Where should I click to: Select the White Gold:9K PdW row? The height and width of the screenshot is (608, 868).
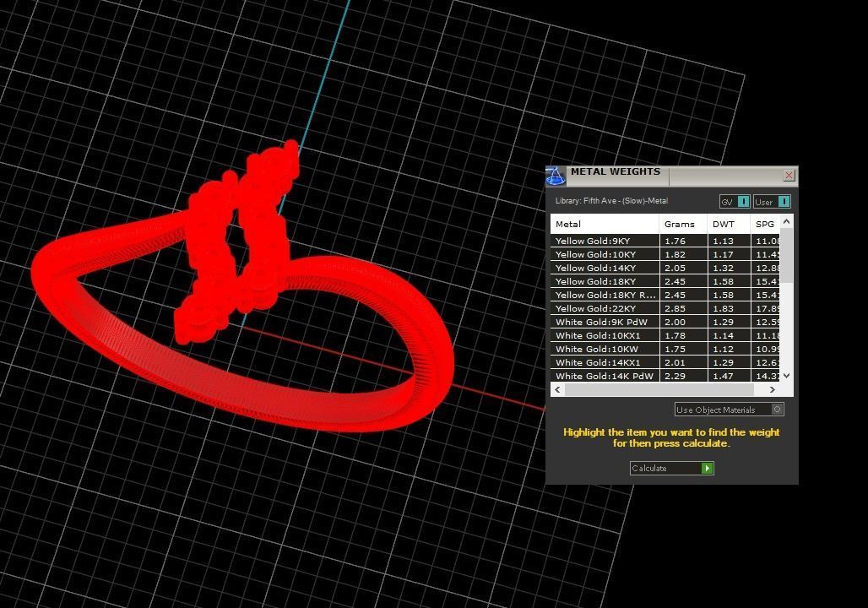coord(665,323)
